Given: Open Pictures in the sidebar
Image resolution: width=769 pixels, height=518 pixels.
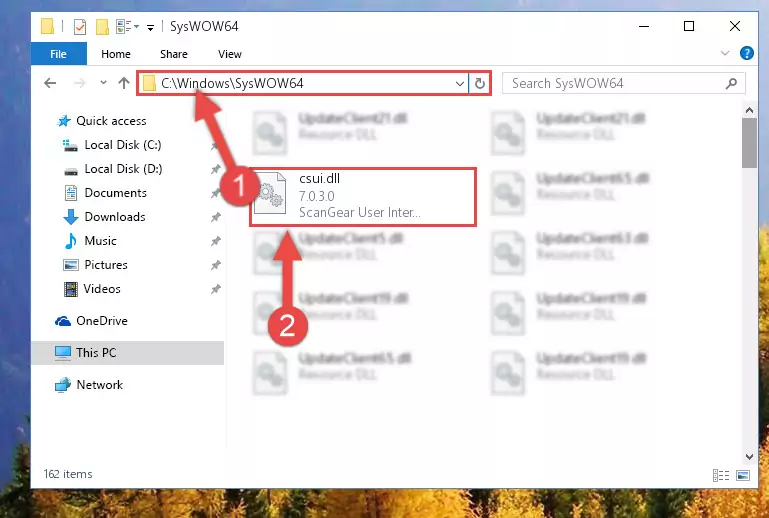Looking at the screenshot, I should point(105,265).
